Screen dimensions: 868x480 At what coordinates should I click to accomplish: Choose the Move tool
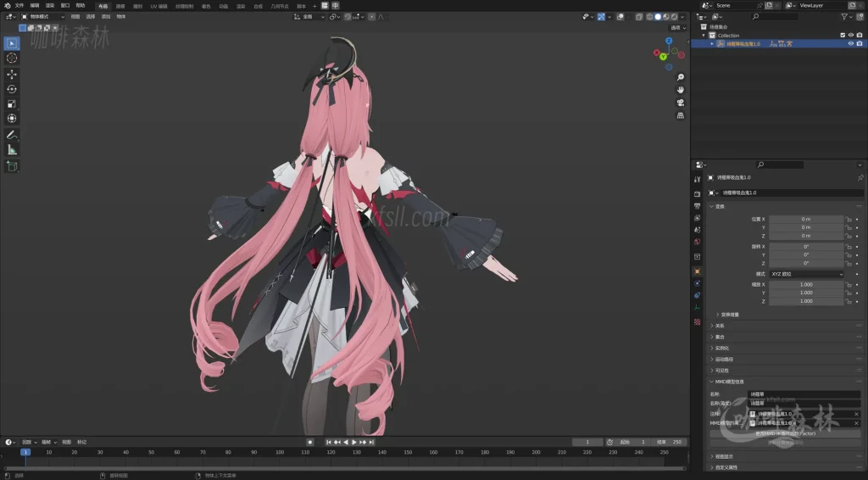coord(12,74)
